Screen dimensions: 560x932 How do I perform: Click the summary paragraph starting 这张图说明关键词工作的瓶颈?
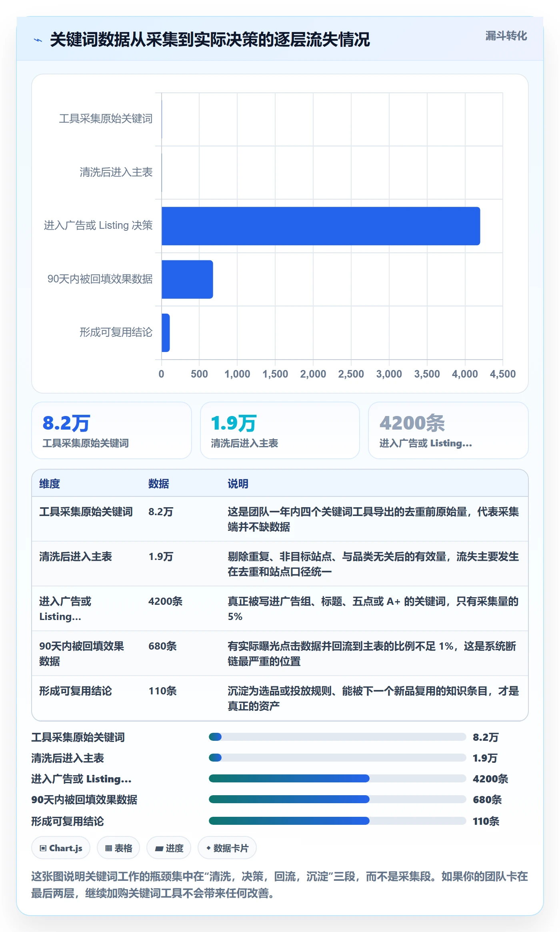(280, 885)
